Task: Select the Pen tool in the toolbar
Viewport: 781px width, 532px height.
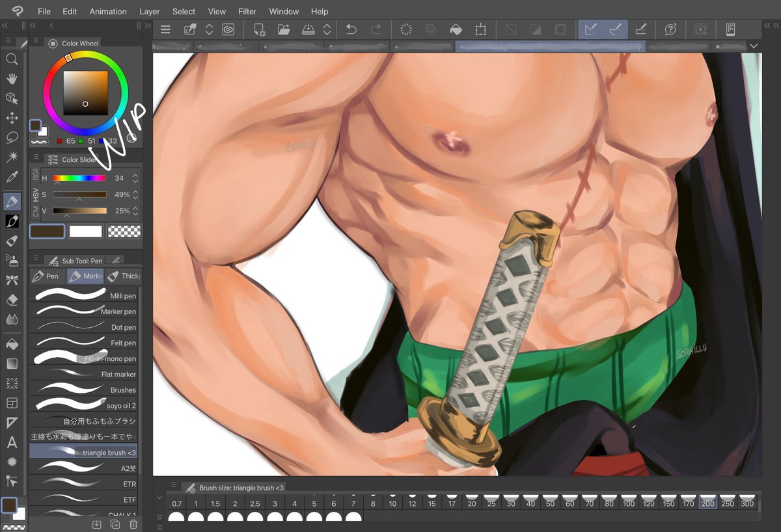Action: [12, 202]
